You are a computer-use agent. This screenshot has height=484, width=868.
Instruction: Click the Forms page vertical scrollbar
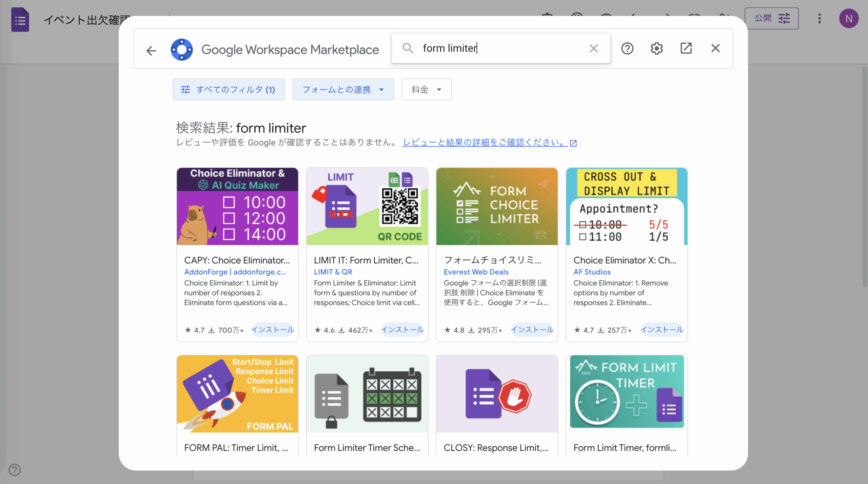click(865, 176)
